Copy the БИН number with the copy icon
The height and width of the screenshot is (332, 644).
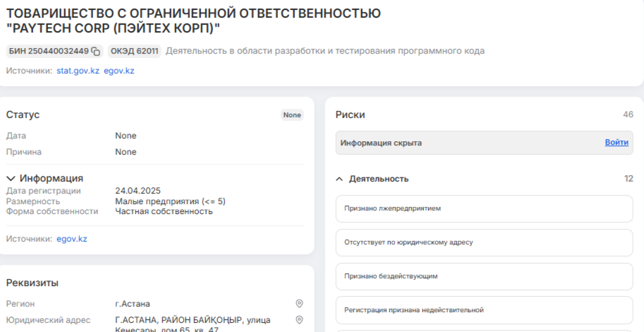(x=96, y=51)
